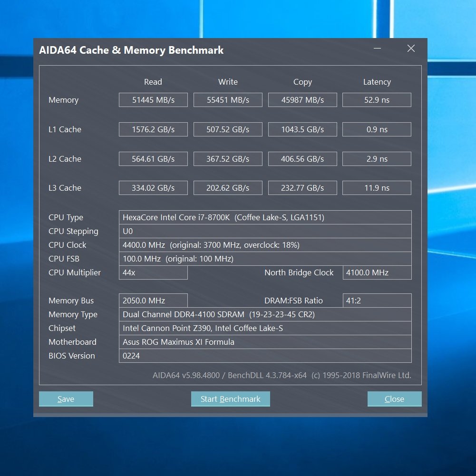This screenshot has width=476, height=476.
Task: Click L3 Cache Read 334.02 GB/s
Action: (x=153, y=188)
